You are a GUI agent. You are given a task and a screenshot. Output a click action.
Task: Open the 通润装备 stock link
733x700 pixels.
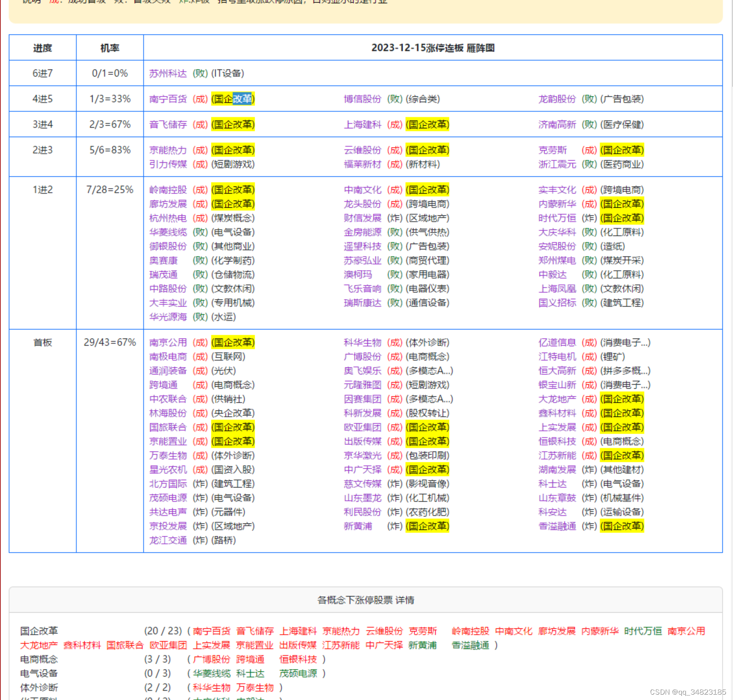168,370
